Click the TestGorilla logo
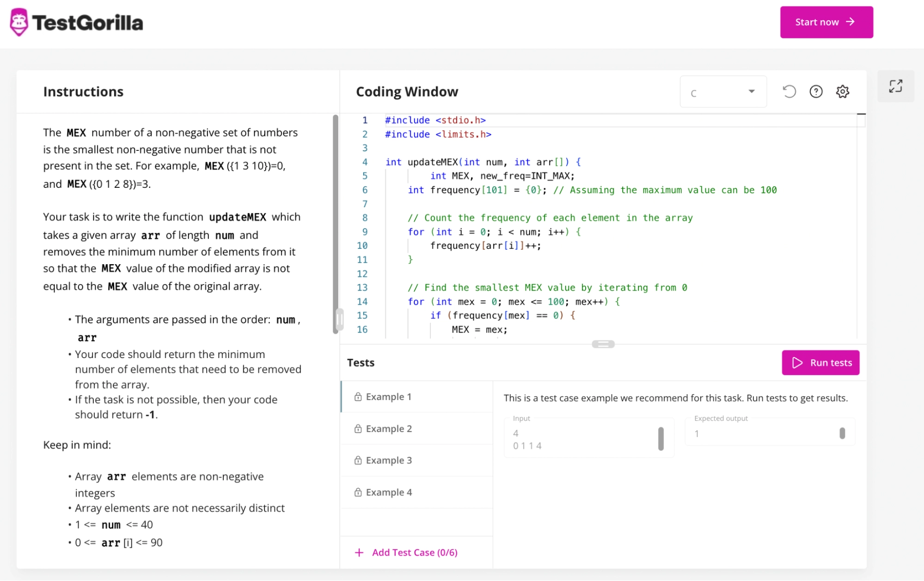 click(x=76, y=22)
